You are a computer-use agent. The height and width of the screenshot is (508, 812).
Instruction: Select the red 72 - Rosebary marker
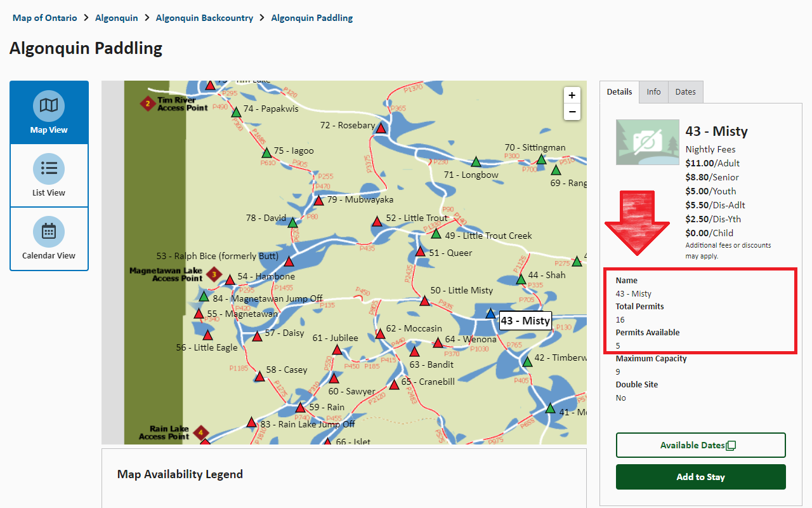click(381, 128)
